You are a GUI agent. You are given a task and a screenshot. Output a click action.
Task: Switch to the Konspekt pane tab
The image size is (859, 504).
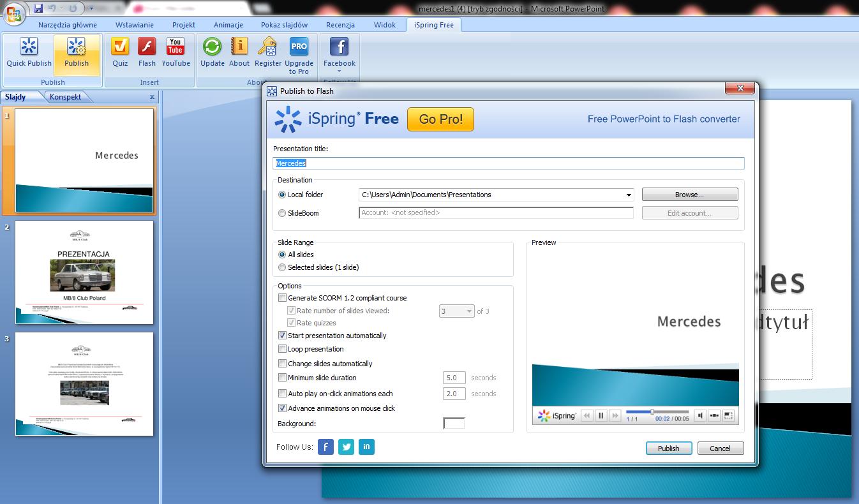click(66, 97)
